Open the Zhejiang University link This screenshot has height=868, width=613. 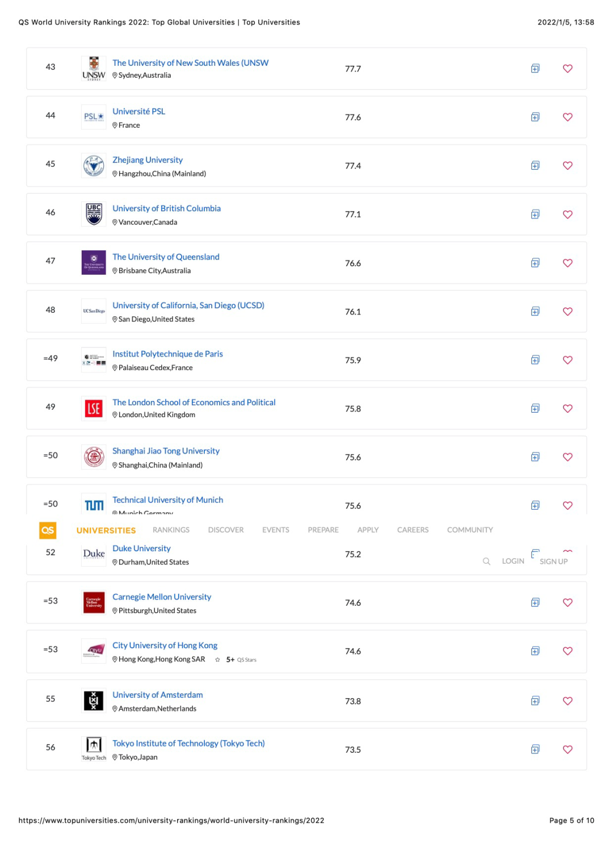click(148, 160)
